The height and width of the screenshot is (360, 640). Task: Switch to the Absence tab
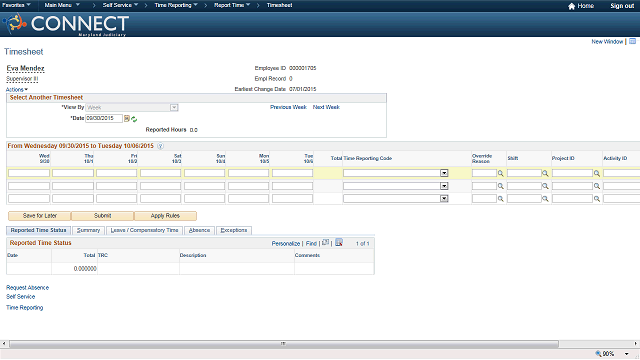point(199,231)
